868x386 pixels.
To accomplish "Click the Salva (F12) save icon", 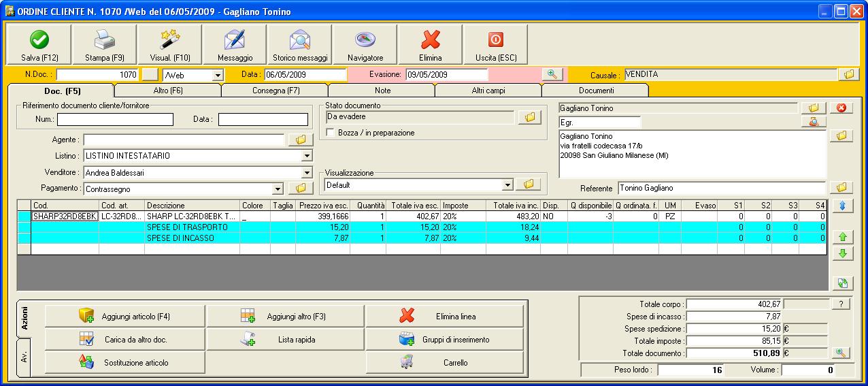I will [x=39, y=40].
